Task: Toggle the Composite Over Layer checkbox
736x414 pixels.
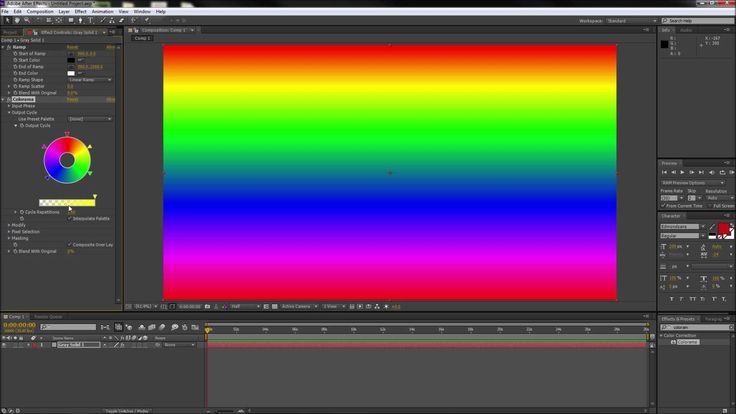Action: tap(70, 245)
